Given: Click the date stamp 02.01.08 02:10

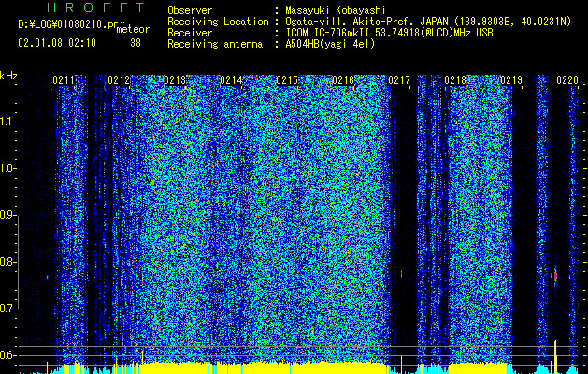Looking at the screenshot, I should (57, 43).
